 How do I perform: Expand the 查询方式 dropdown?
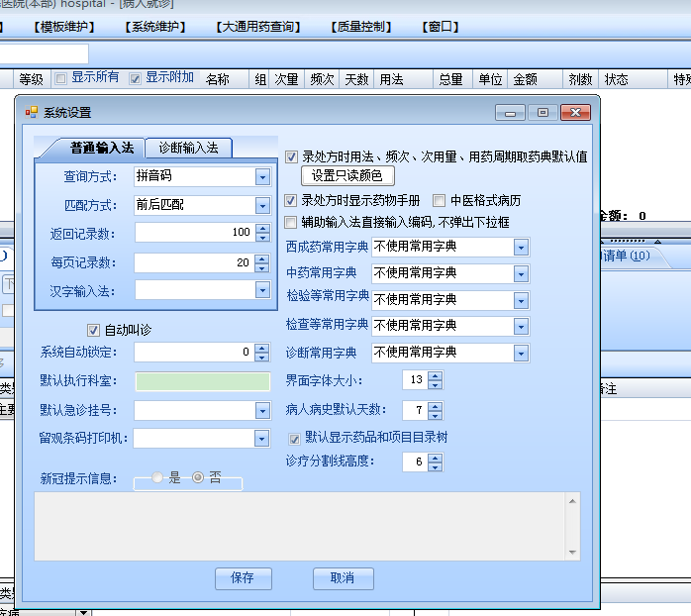click(262, 177)
